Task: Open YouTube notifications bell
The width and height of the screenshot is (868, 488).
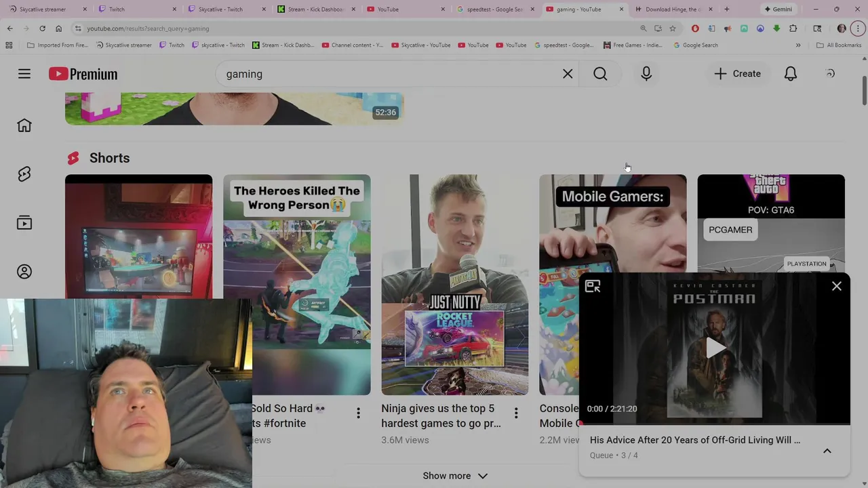Action: pyautogui.click(x=791, y=74)
